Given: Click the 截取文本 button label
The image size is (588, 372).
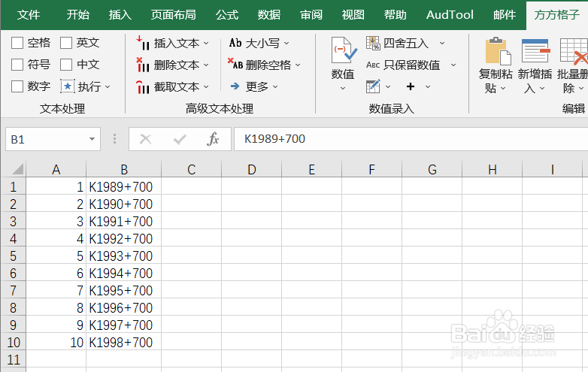Looking at the screenshot, I should (x=177, y=87).
